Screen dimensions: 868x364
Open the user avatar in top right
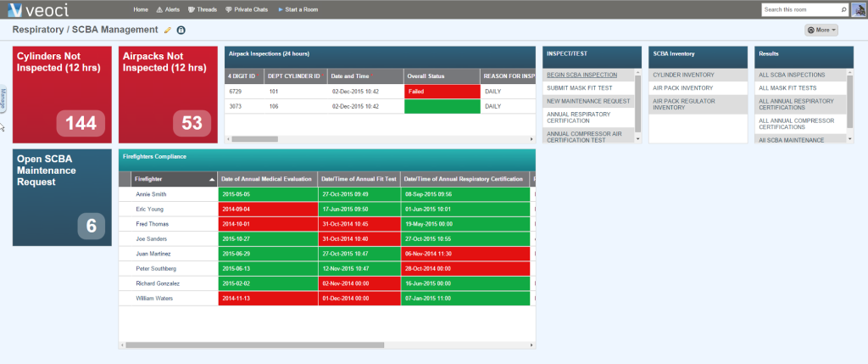pyautogui.click(x=858, y=9)
